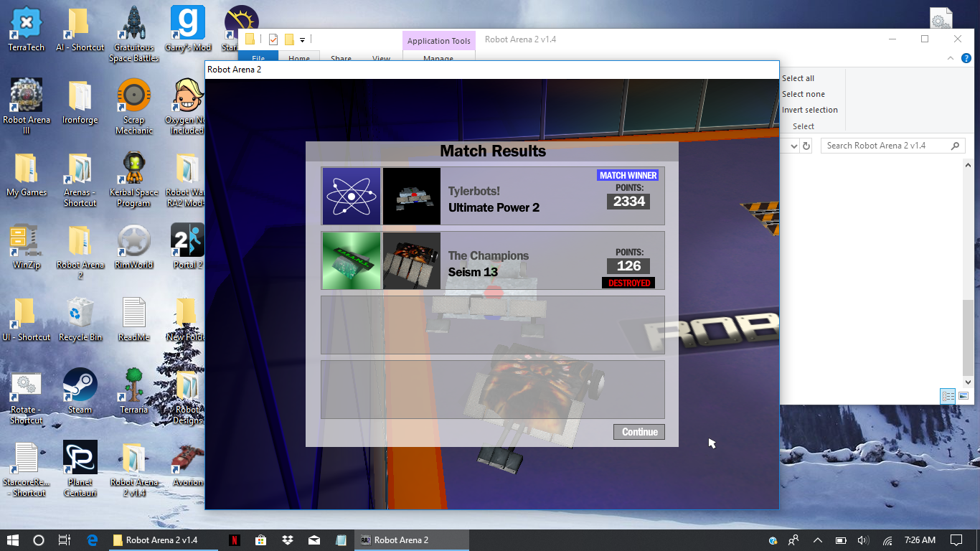Open Dropbox from taskbar
Screen dimensions: 980x551
[x=288, y=540]
